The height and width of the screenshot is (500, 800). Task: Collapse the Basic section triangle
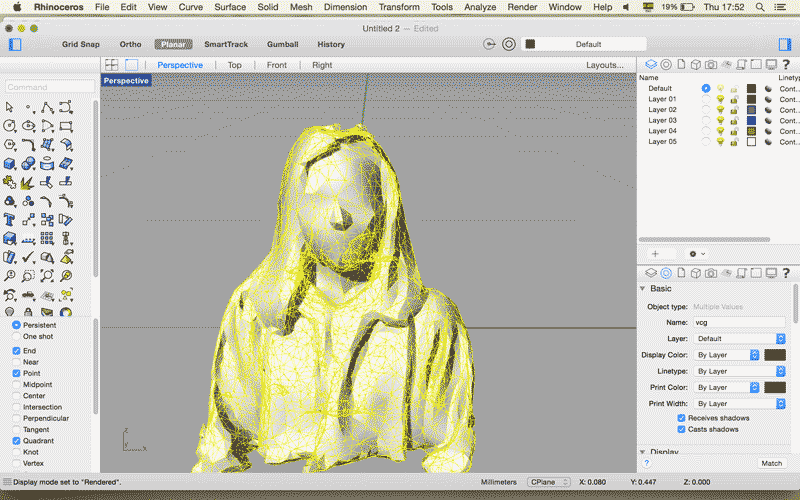point(643,289)
